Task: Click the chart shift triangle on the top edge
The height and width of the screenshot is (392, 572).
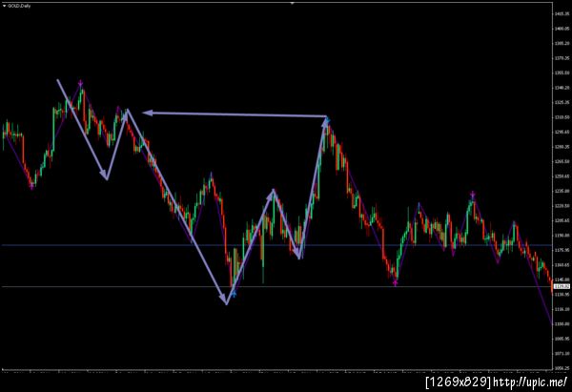Action: click(x=293, y=3)
